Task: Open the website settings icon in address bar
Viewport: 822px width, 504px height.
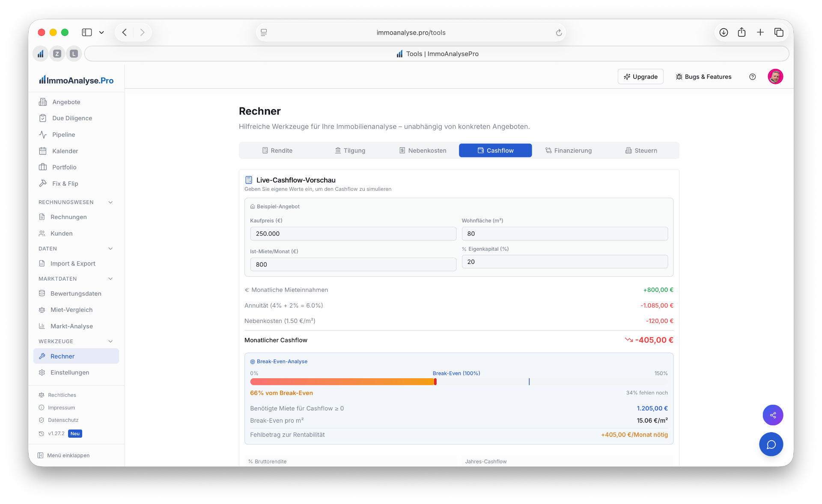Action: (264, 33)
